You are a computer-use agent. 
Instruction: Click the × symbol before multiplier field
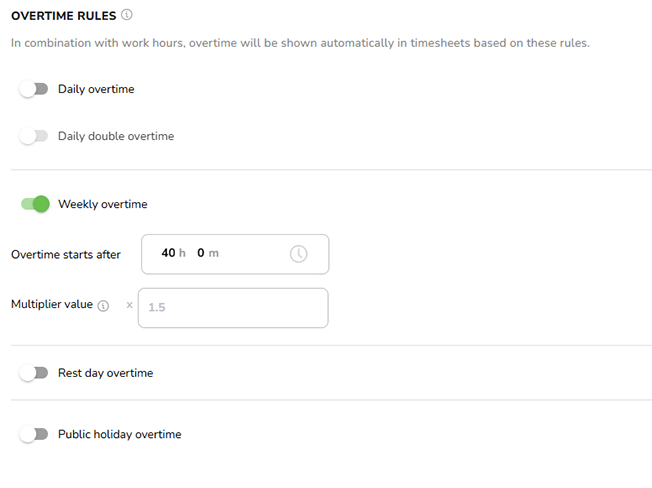tap(129, 305)
